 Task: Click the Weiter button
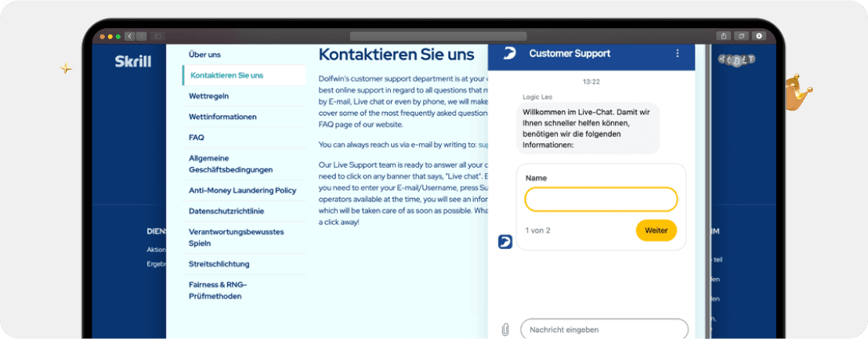click(x=656, y=230)
